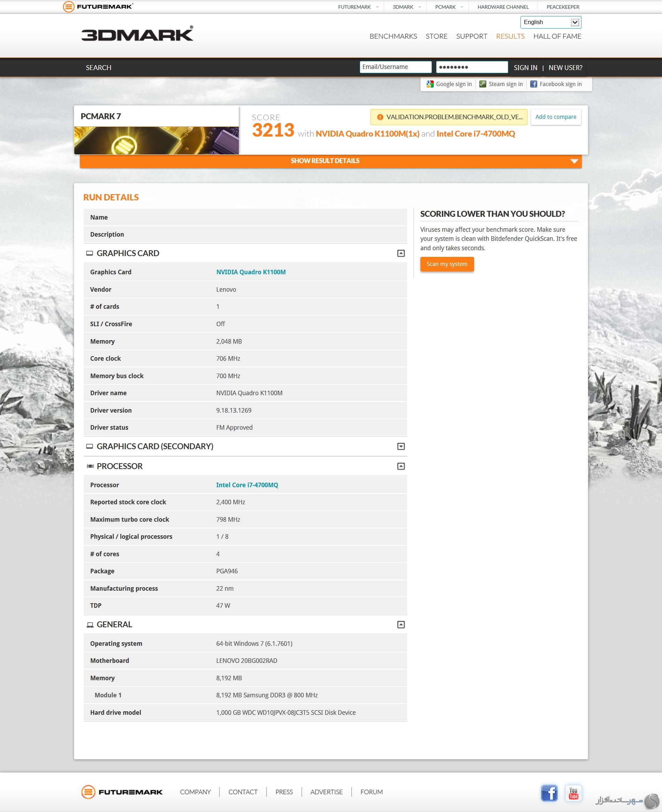This screenshot has height=812, width=662.
Task: Click Add to compare button
Action: click(556, 117)
